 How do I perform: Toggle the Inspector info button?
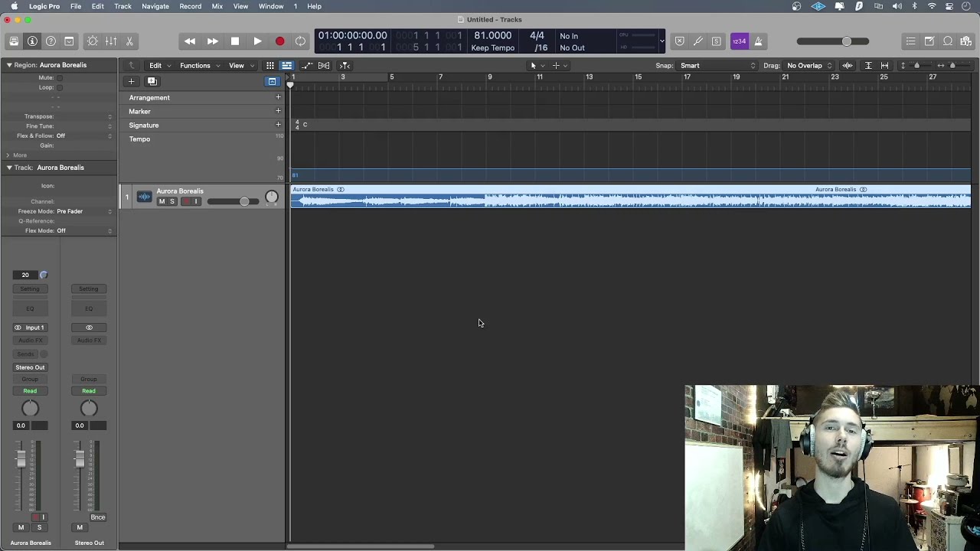click(32, 41)
